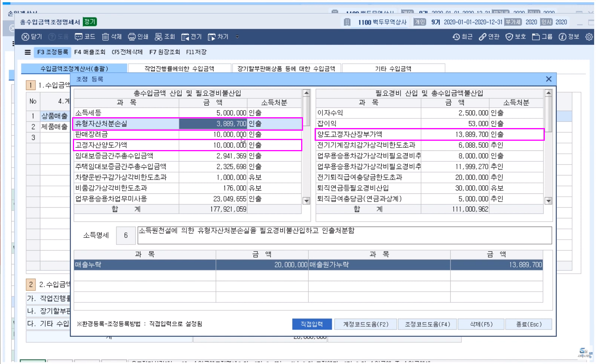Switch to 작업진행률에의한 수입금액 tab

(179, 69)
